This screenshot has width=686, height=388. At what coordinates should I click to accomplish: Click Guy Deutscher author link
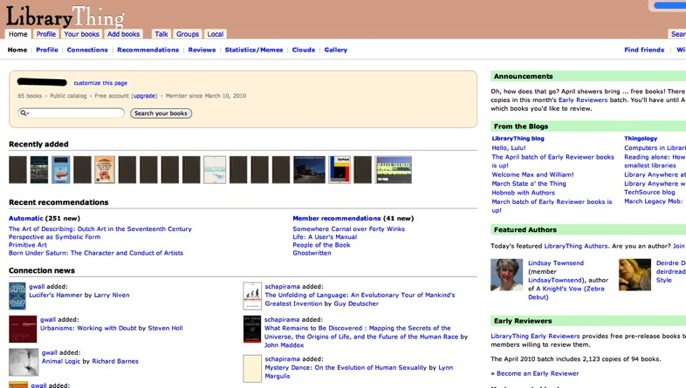tap(356, 304)
